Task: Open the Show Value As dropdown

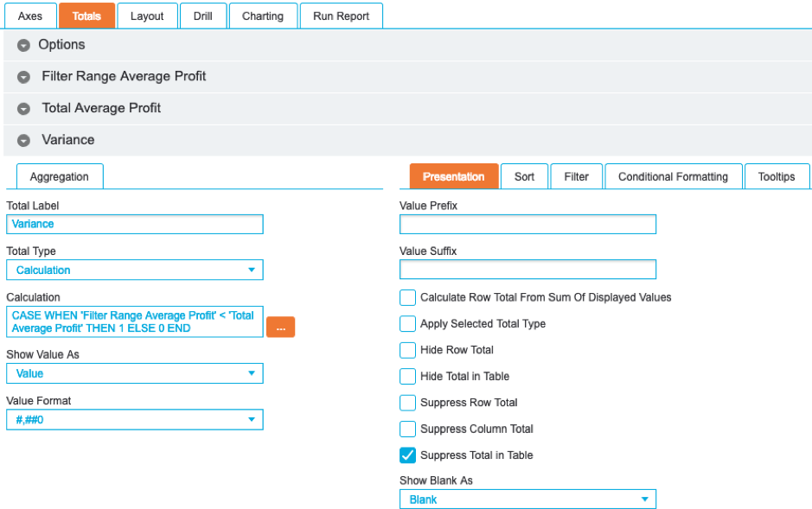Action: pos(135,373)
